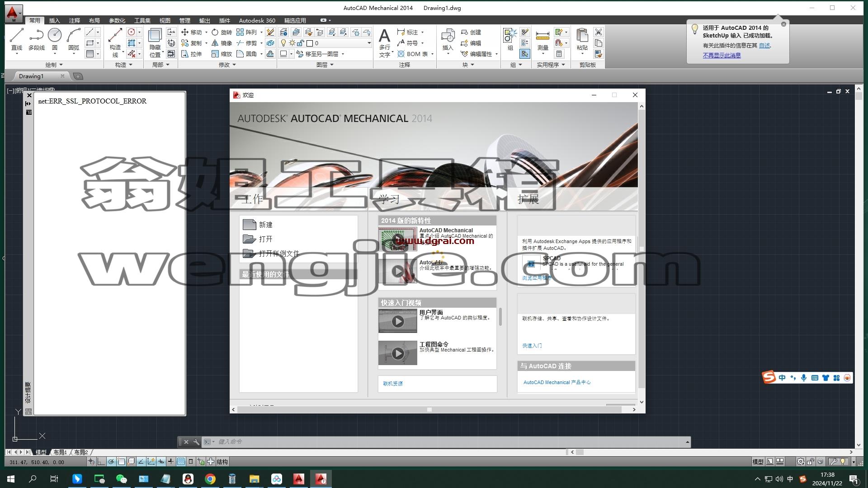Activate the 移动 (Move) command
The height and width of the screenshot is (488, 868).
[192, 32]
